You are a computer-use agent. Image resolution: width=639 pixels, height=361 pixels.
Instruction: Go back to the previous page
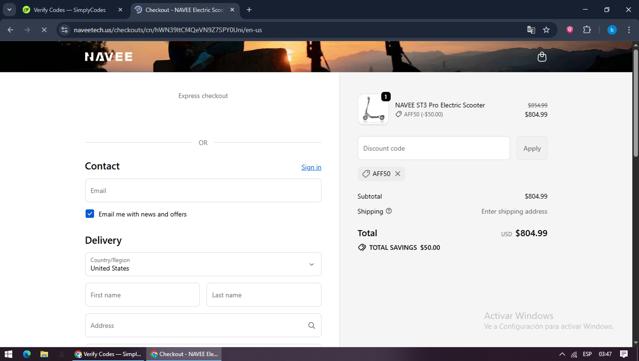[x=11, y=30]
